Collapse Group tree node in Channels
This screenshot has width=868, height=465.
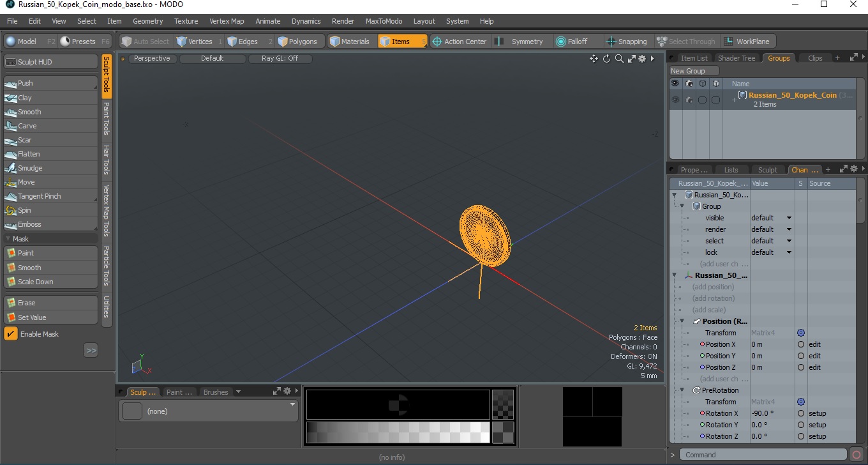click(682, 206)
